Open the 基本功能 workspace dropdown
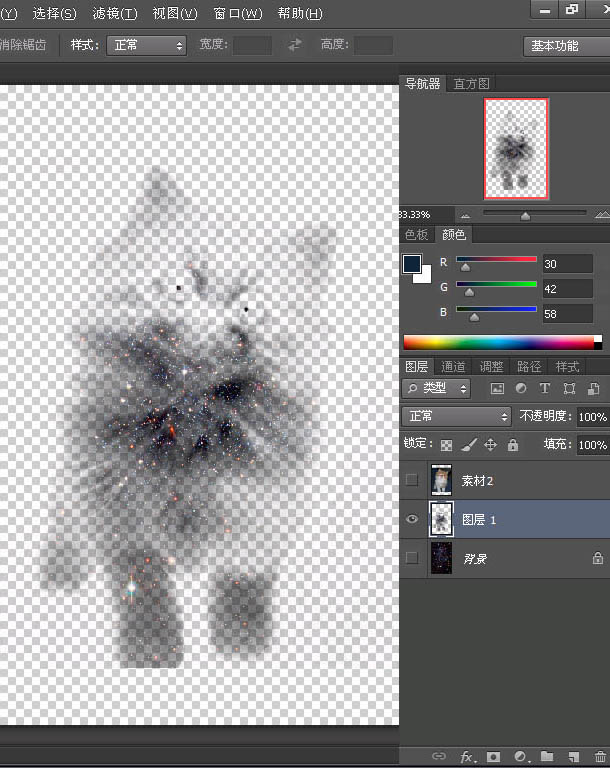 point(566,46)
